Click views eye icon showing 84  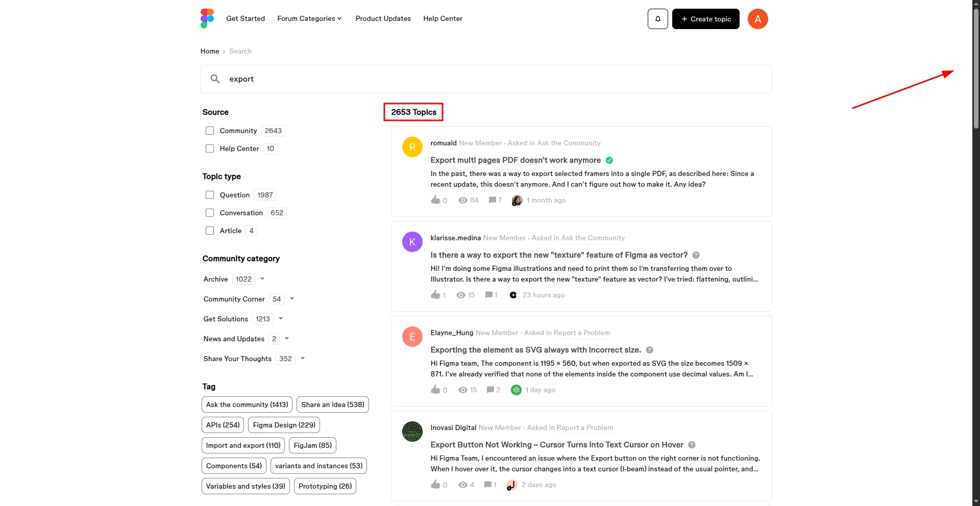462,200
